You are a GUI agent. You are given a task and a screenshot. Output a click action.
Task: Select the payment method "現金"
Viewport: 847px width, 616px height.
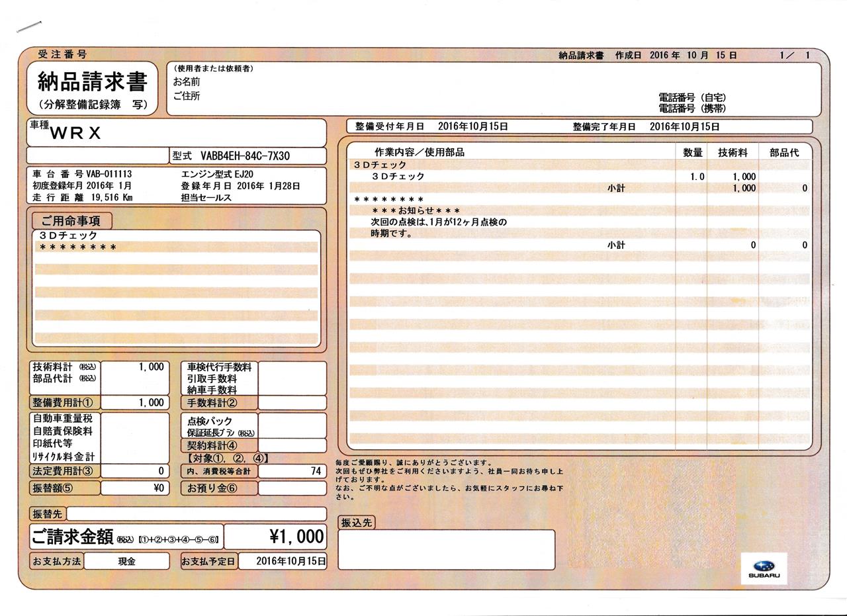pyautogui.click(x=127, y=562)
